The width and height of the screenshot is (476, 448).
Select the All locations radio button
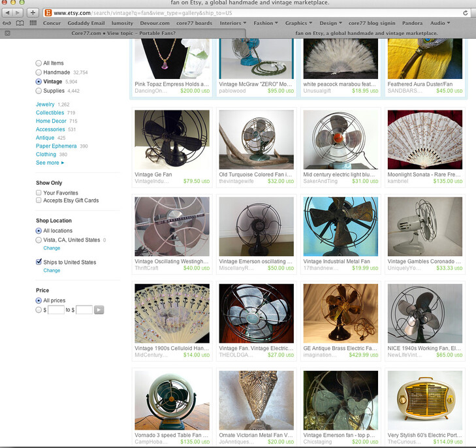pos(39,231)
